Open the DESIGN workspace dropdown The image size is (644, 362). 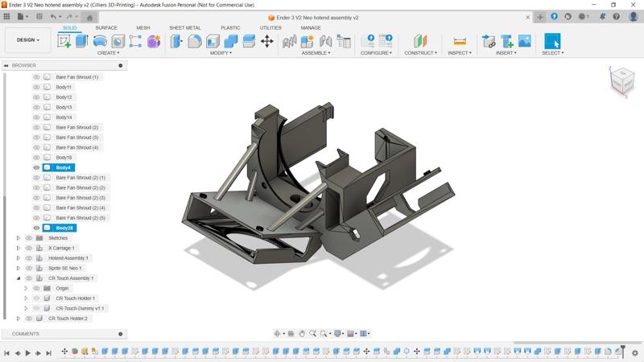[28, 40]
